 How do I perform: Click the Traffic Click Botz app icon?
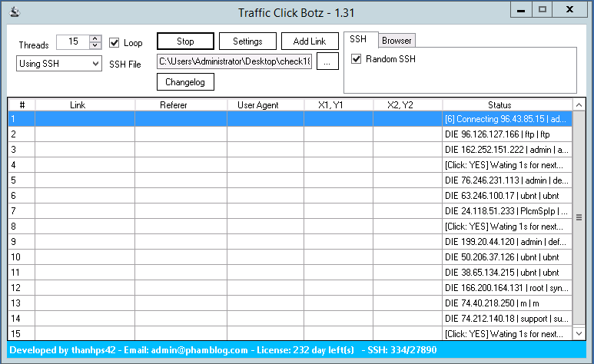pyautogui.click(x=15, y=12)
